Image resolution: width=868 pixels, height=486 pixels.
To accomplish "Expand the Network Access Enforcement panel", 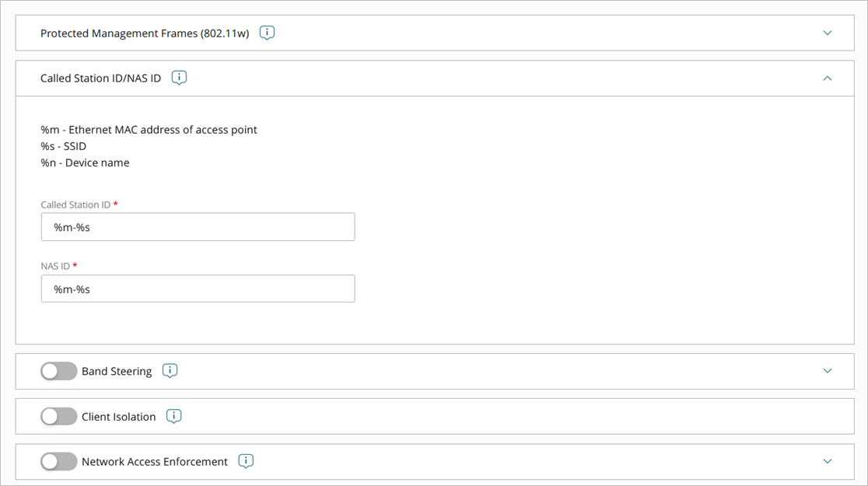I will [828, 461].
